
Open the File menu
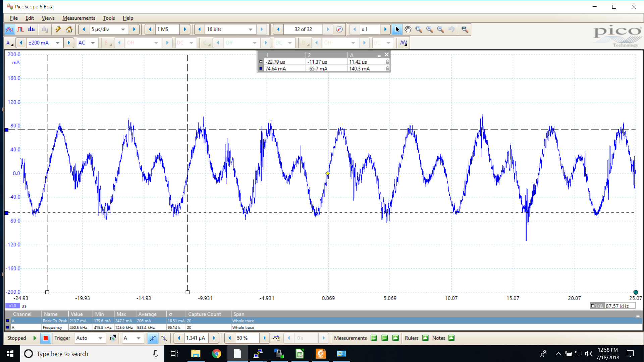coord(14,18)
